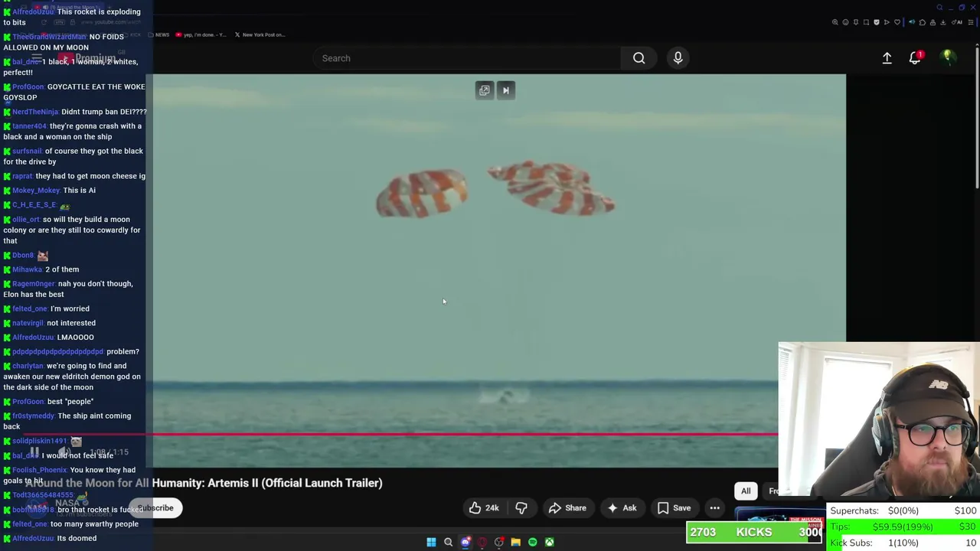Screen dimensions: 980x551
Task: Save the video to a playlist
Action: (x=674, y=508)
